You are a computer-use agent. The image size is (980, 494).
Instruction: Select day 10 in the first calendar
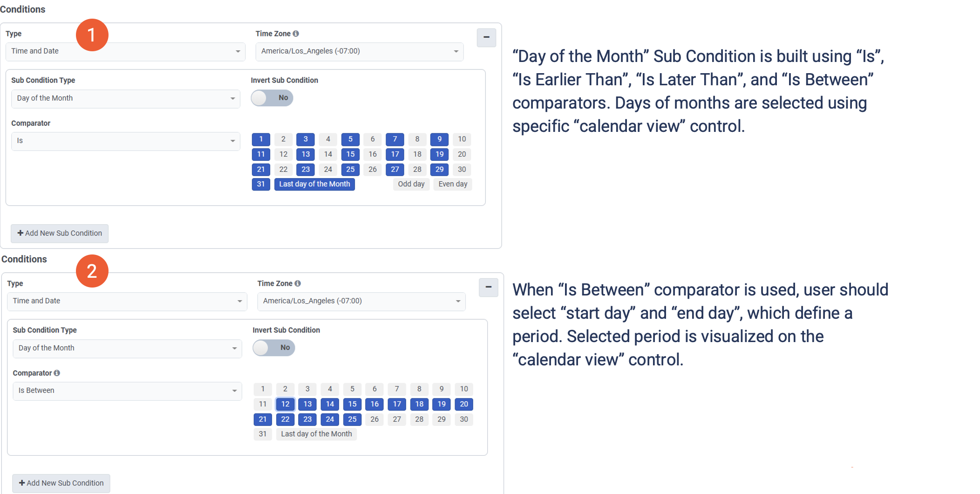coord(462,139)
